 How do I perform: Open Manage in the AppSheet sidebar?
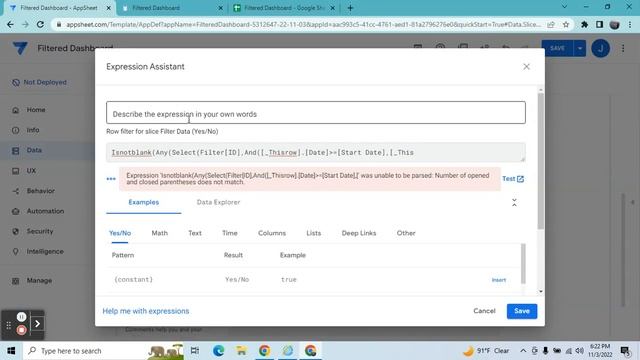[x=39, y=281]
